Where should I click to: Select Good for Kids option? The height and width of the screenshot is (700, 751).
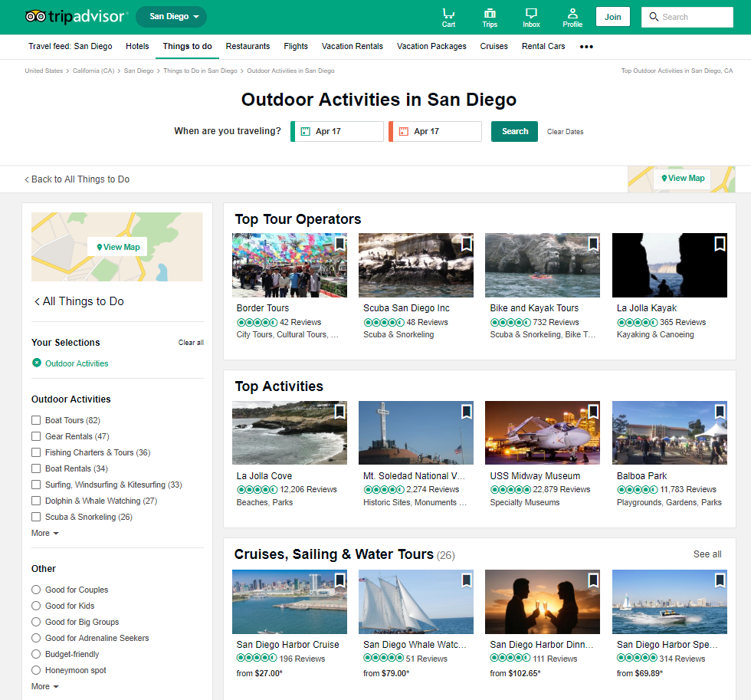36,606
